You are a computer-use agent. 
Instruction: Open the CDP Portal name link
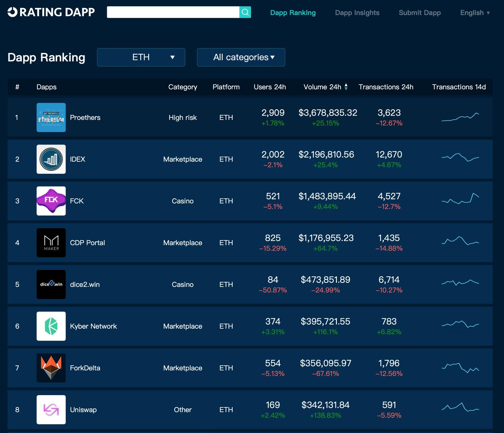coord(87,243)
